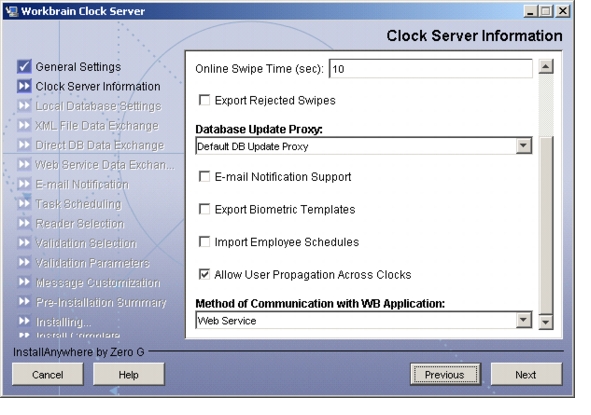Viewport: 591px width, 415px height.
Task: Click the arrow icon beside Reader Selection
Action: [x=24, y=224]
